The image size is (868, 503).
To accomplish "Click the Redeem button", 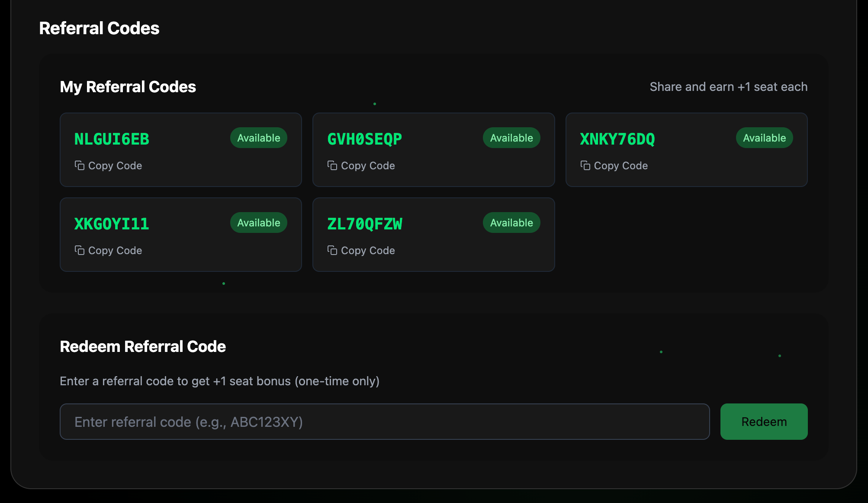I will [x=764, y=422].
